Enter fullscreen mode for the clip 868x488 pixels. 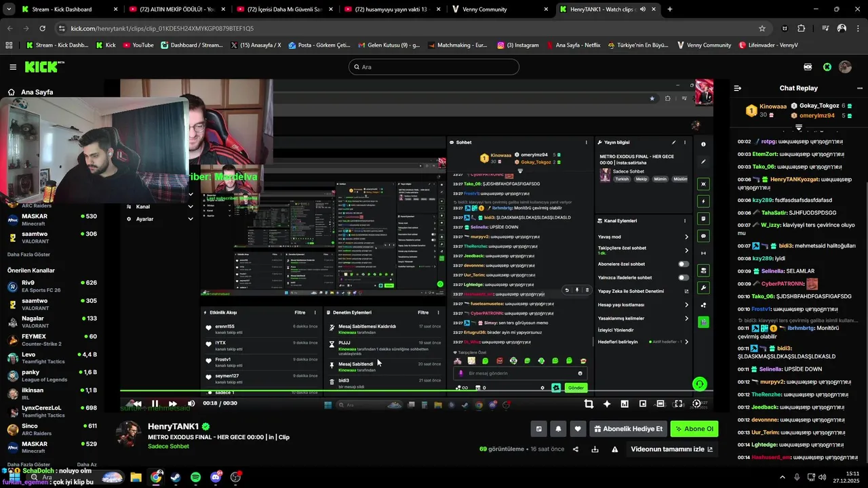pos(678,404)
